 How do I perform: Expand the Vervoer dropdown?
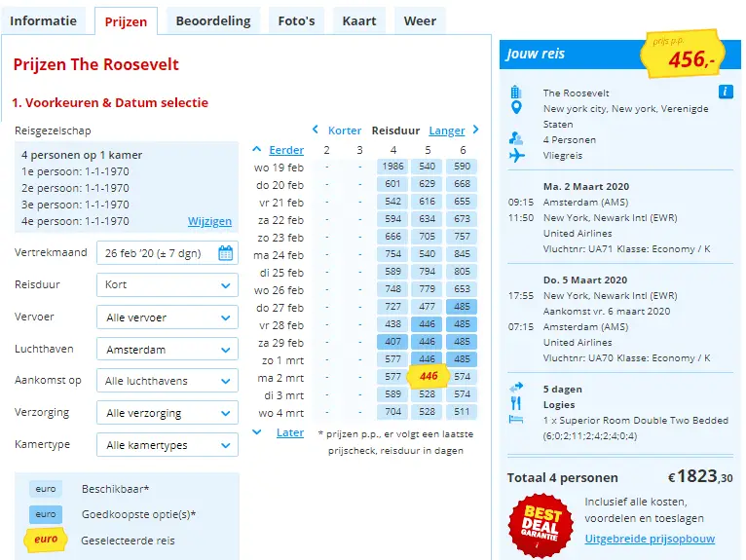click(168, 317)
